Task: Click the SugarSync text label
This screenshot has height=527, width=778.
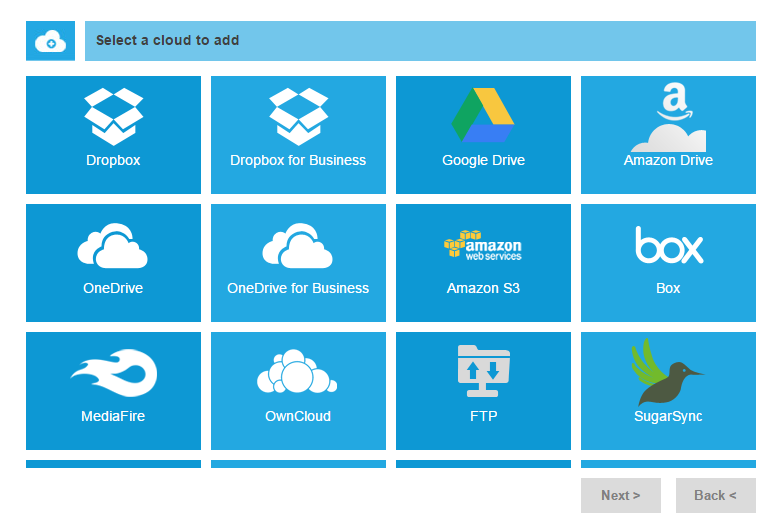Action: click(668, 416)
